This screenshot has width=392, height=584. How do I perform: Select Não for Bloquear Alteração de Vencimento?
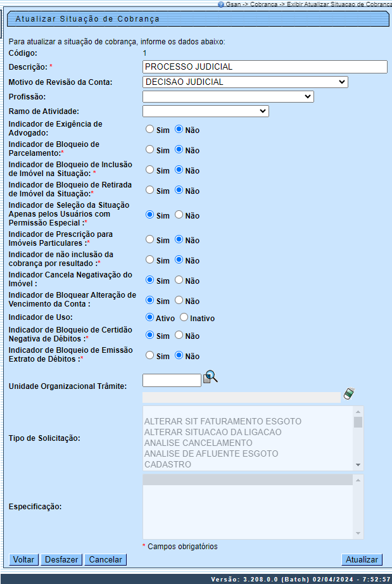click(179, 300)
